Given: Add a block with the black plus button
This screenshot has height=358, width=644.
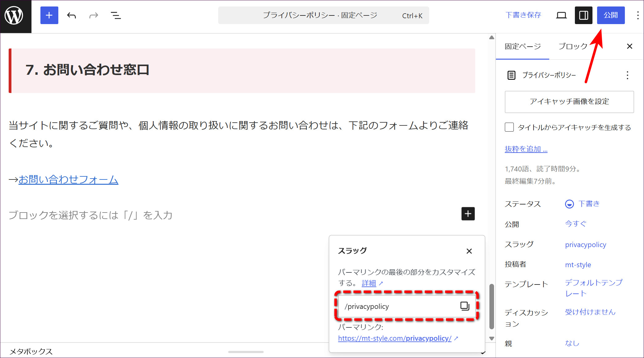Looking at the screenshot, I should (x=468, y=214).
